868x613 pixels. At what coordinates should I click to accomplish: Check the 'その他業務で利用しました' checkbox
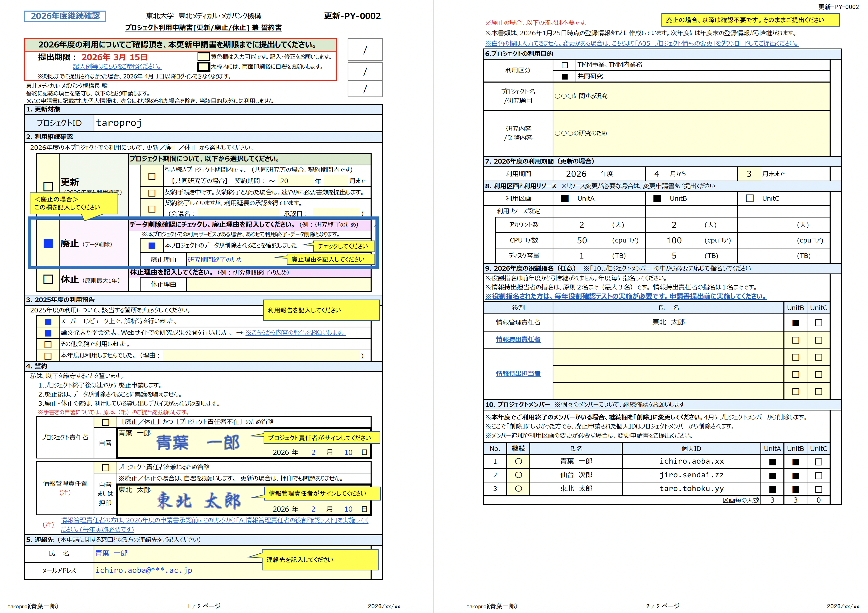48,344
